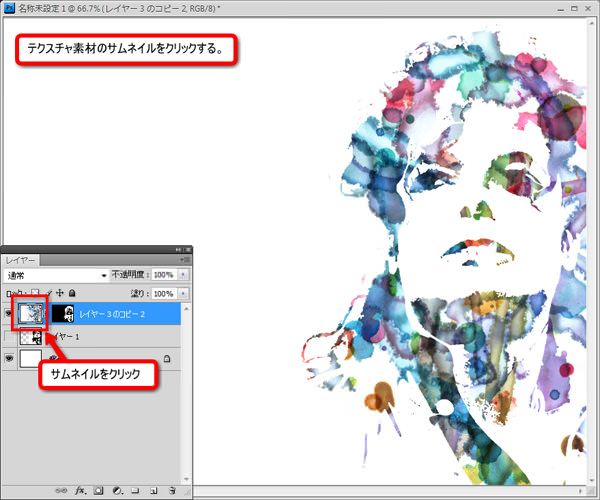
Task: Click the black layer mask thumbnail
Action: (x=63, y=313)
